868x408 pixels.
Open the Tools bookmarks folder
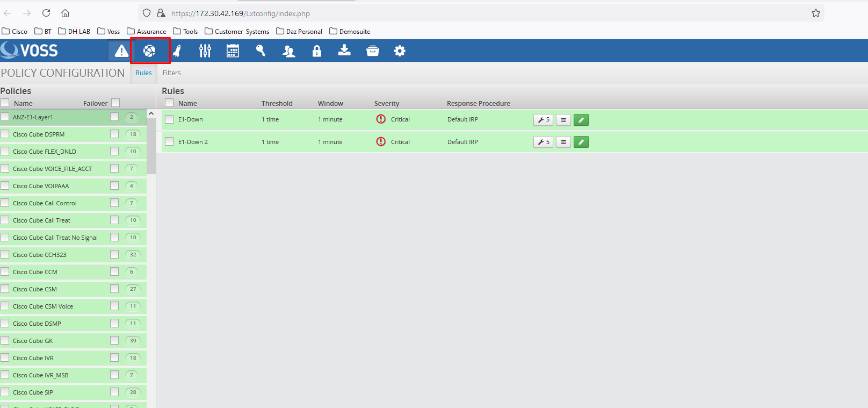185,32
